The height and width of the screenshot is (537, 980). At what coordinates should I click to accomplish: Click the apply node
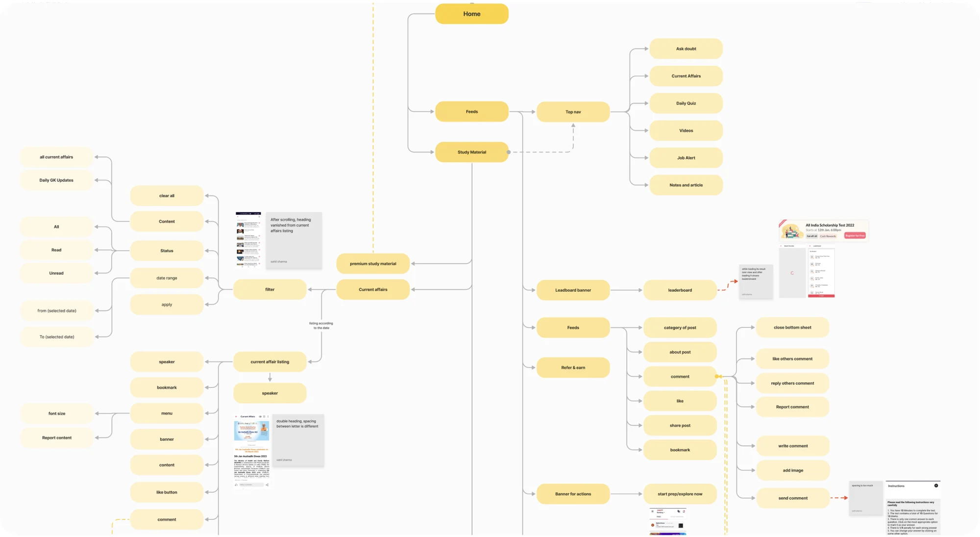tap(167, 304)
